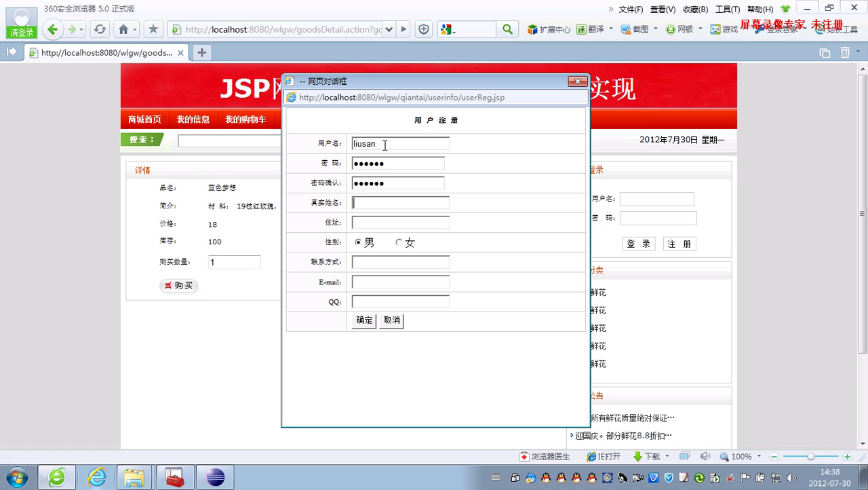The width and height of the screenshot is (868, 490).
Task: Expand the home button dropdown arrow
Action: [135, 29]
